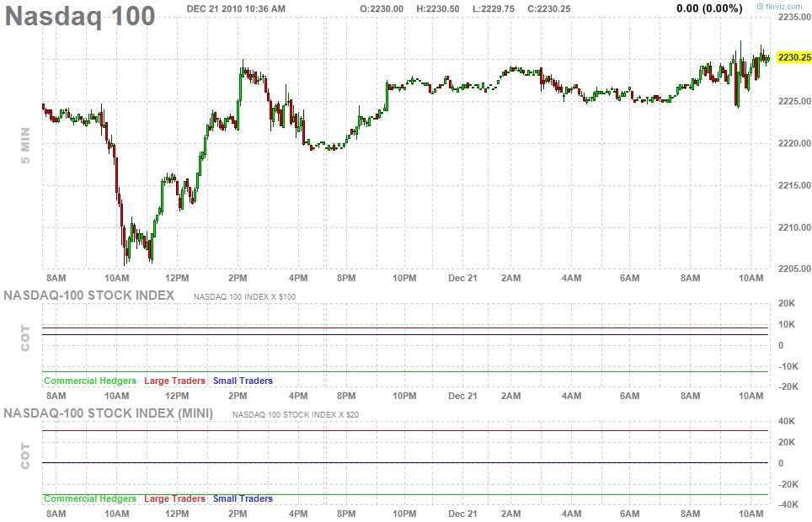Select the high value H:2230.50

[438, 8]
